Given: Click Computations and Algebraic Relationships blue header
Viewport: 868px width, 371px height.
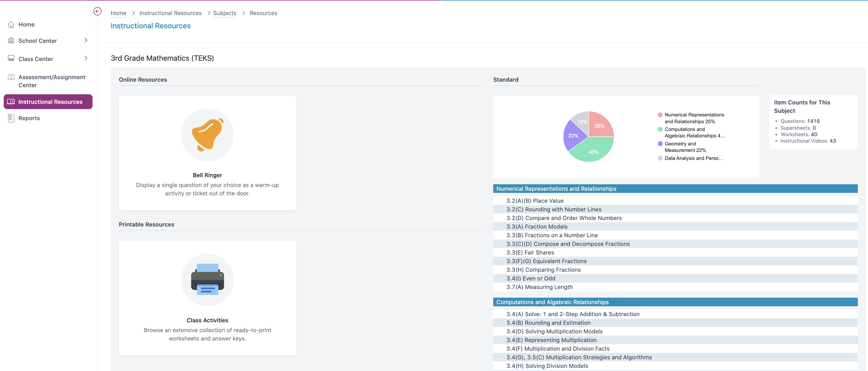Looking at the screenshot, I should [675, 302].
